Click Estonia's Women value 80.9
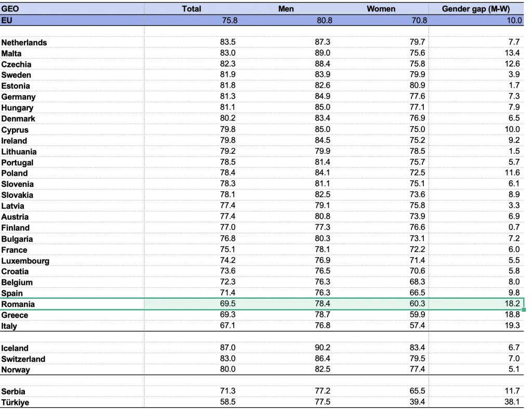The image size is (532, 410). click(417, 86)
